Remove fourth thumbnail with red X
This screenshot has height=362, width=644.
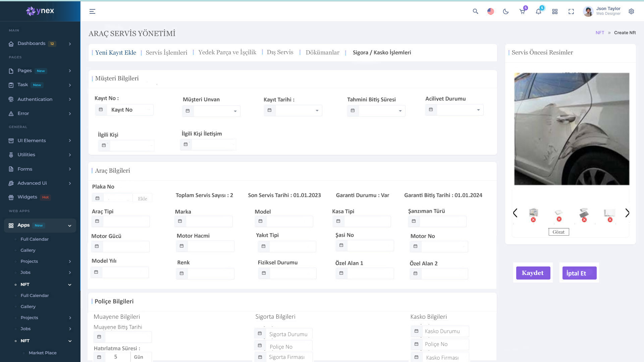610,220
